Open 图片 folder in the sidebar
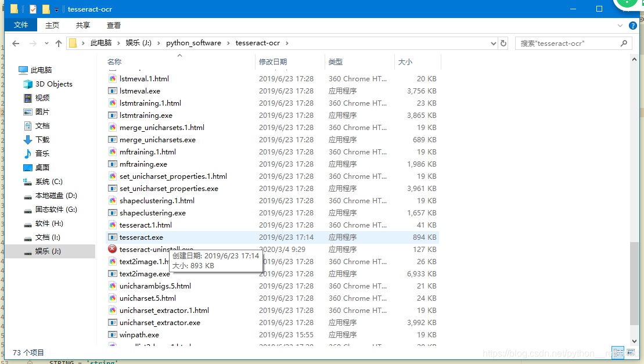The width and height of the screenshot is (644, 364). pos(37,112)
